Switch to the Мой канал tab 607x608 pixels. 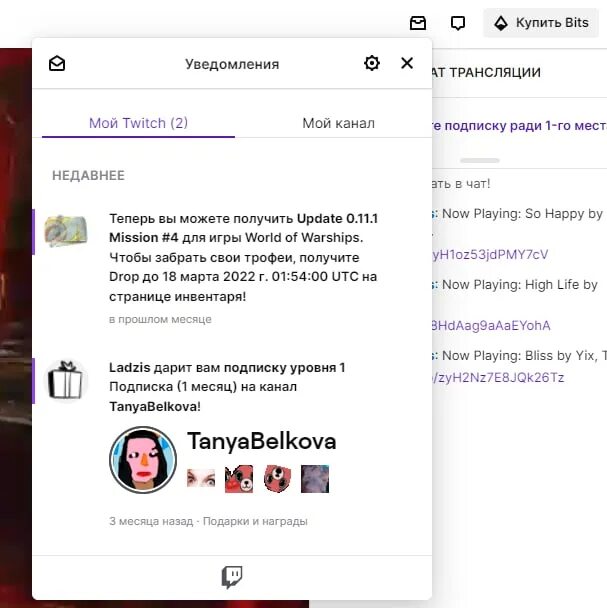(338, 123)
